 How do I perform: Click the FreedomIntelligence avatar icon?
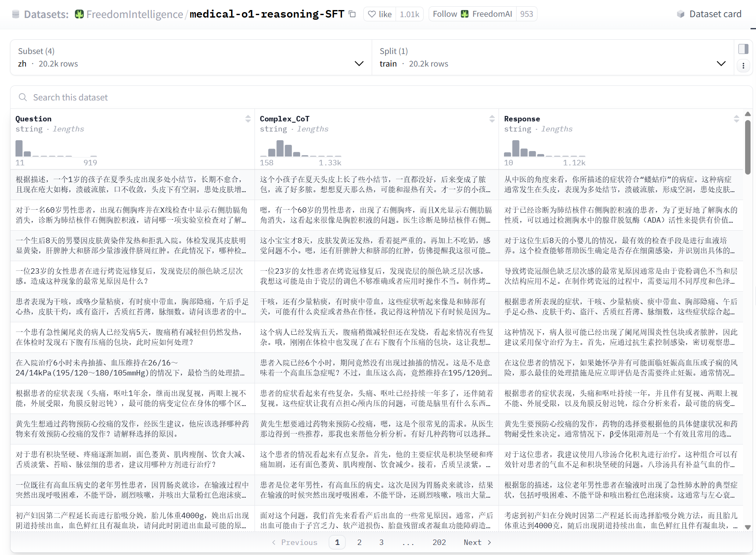(x=79, y=14)
